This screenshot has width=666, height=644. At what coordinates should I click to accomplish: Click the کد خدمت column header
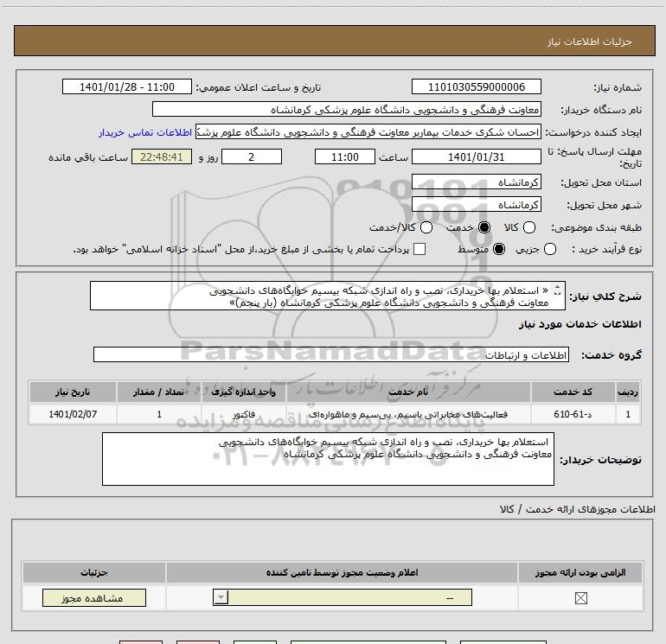click(573, 392)
